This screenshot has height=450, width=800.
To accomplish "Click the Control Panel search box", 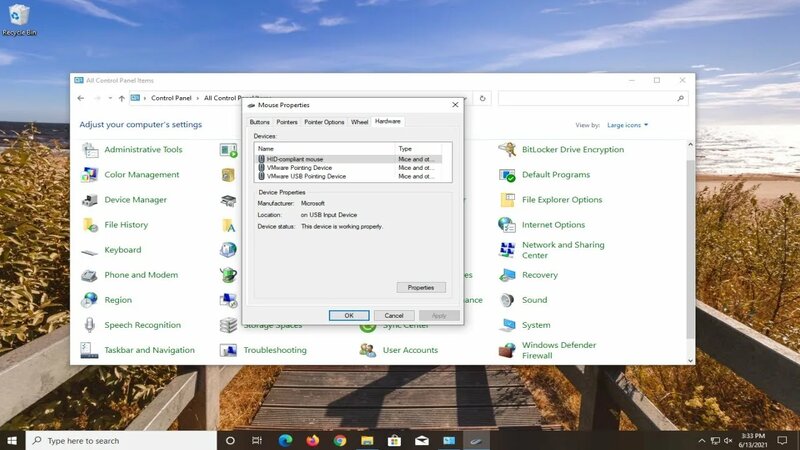I will 593,98.
